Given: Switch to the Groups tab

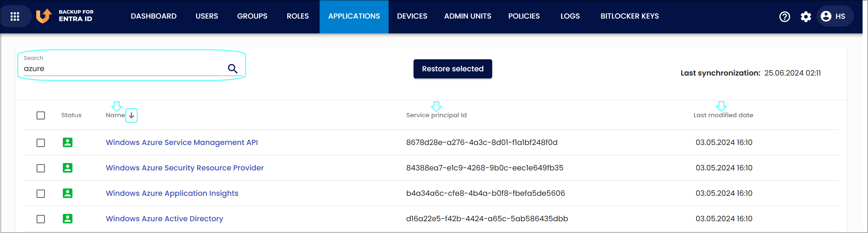Looking at the screenshot, I should tap(252, 16).
